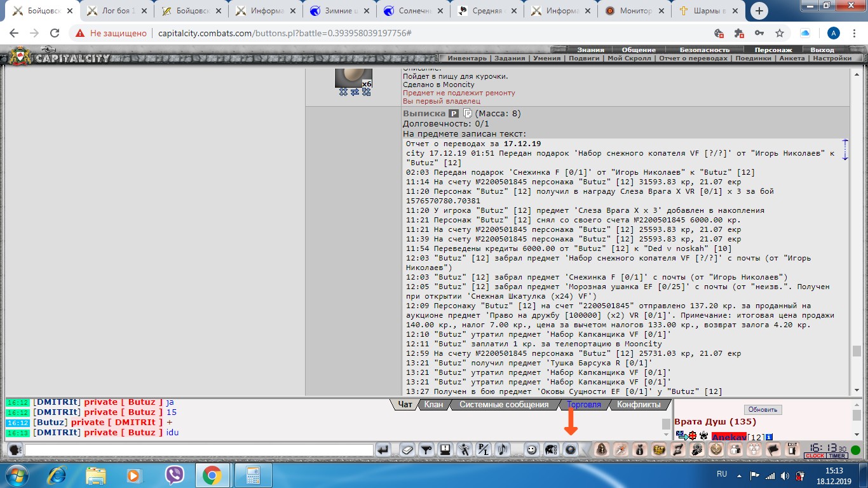Click the main page vertical scrollbar thumb

click(857, 351)
